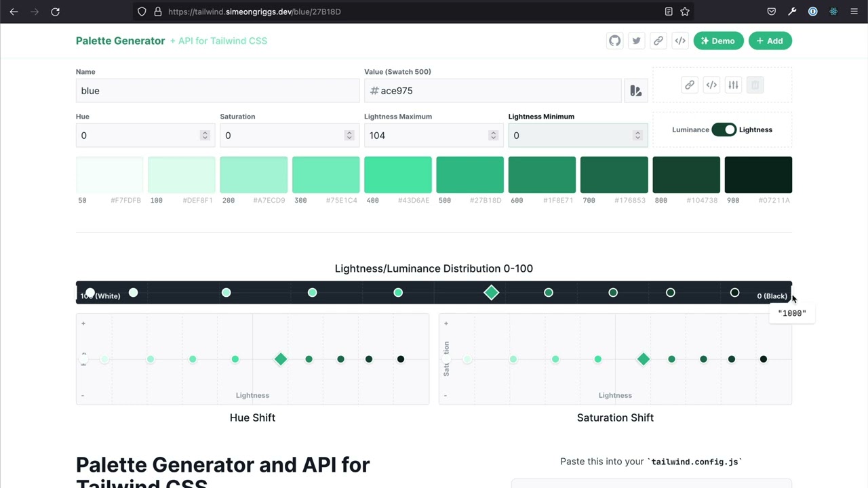Reload the page in browser
Image resolution: width=868 pixels, height=488 pixels.
click(55, 12)
